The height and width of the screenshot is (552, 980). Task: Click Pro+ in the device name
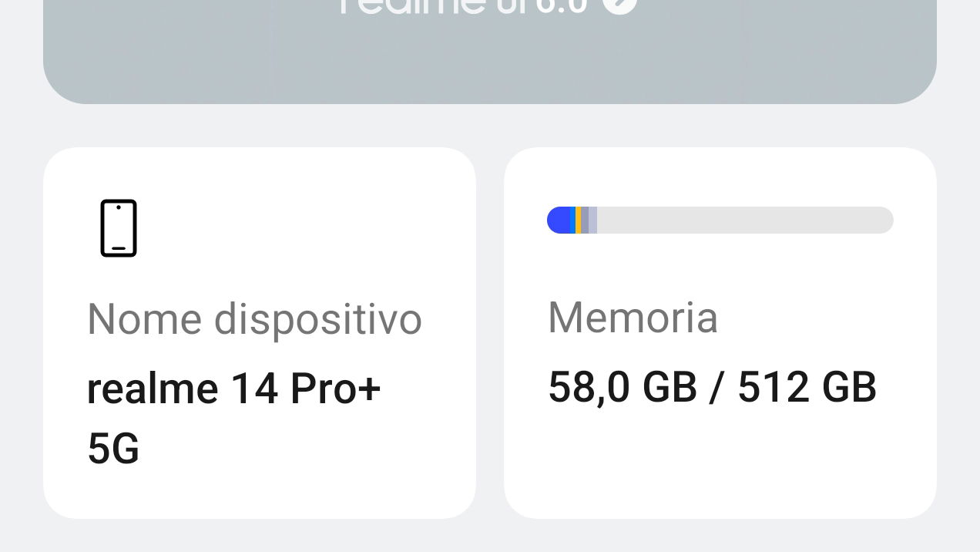pos(335,389)
